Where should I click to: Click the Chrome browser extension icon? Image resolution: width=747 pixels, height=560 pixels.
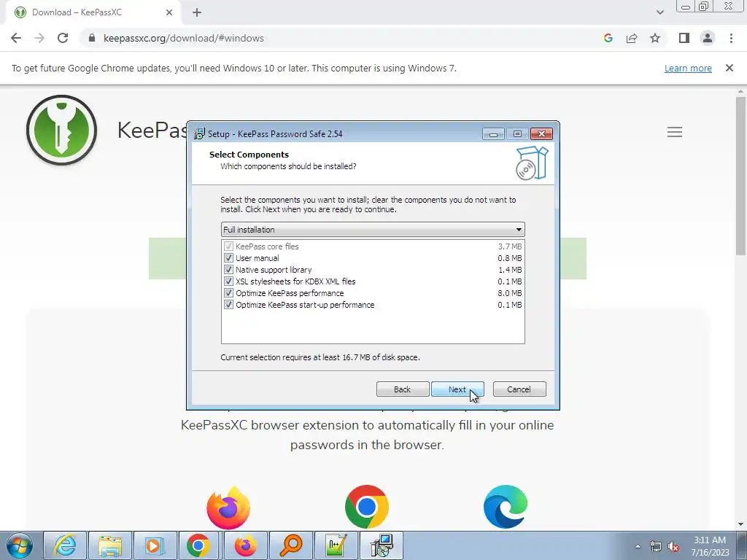(x=367, y=507)
